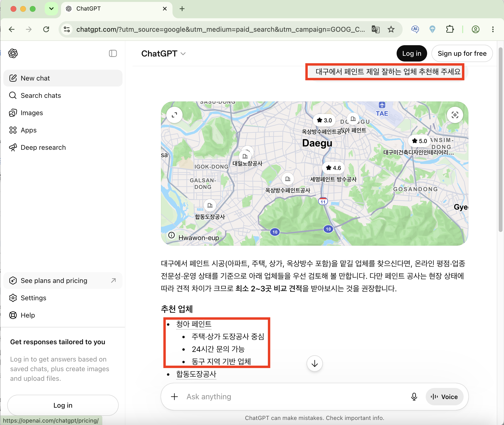The image size is (504, 425).
Task: Open a new browser tab
Action: 182,9
